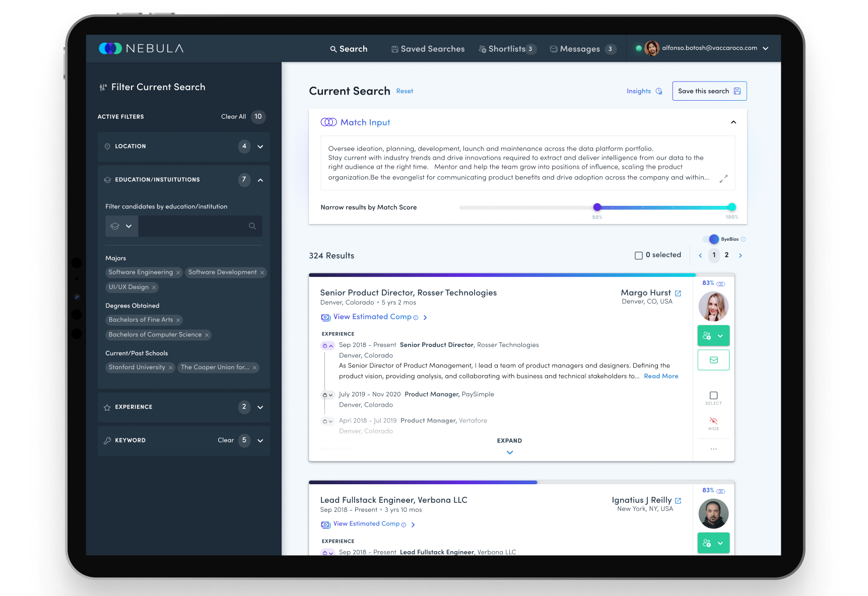Select results page 1

click(714, 255)
